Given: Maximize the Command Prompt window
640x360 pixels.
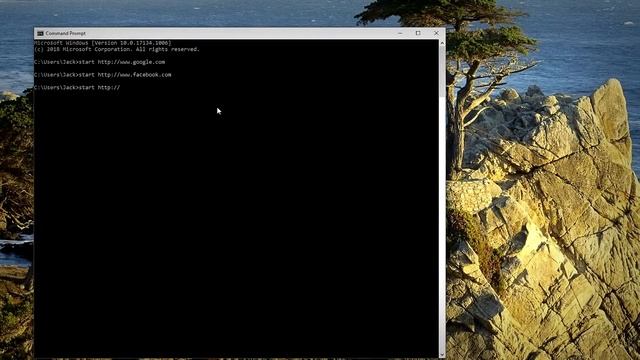Looking at the screenshot, I should [x=418, y=33].
